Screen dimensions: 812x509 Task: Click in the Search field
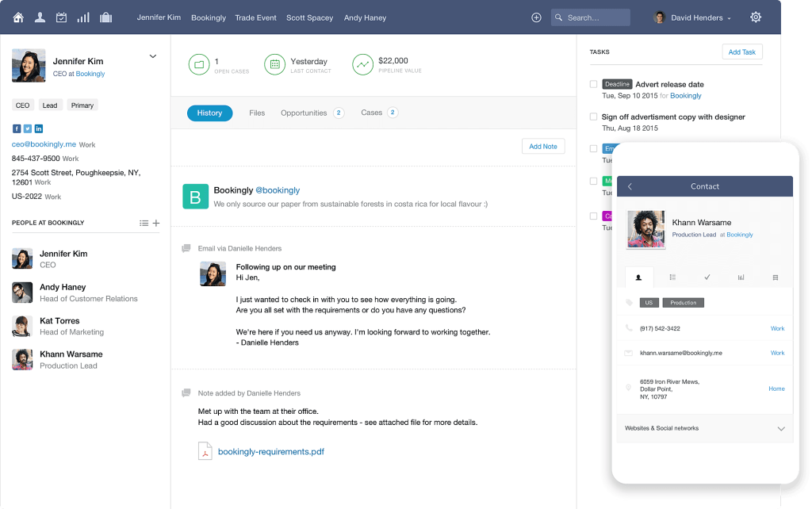click(590, 17)
